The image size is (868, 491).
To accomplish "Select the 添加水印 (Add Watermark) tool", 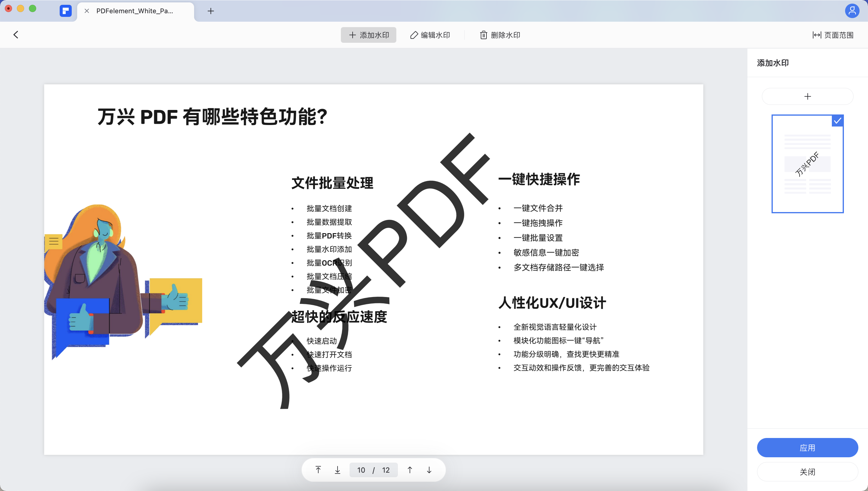I will click(368, 35).
